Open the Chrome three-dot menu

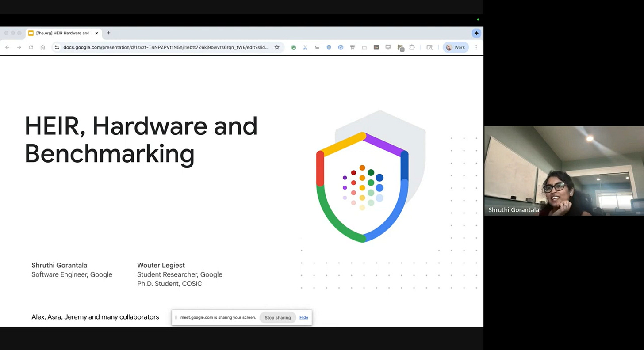tap(476, 47)
